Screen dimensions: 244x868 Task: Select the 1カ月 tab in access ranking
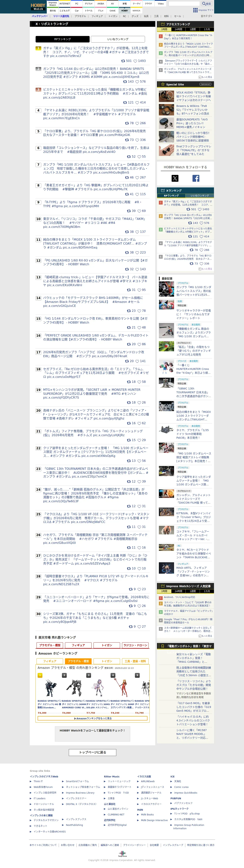pos(207,29)
